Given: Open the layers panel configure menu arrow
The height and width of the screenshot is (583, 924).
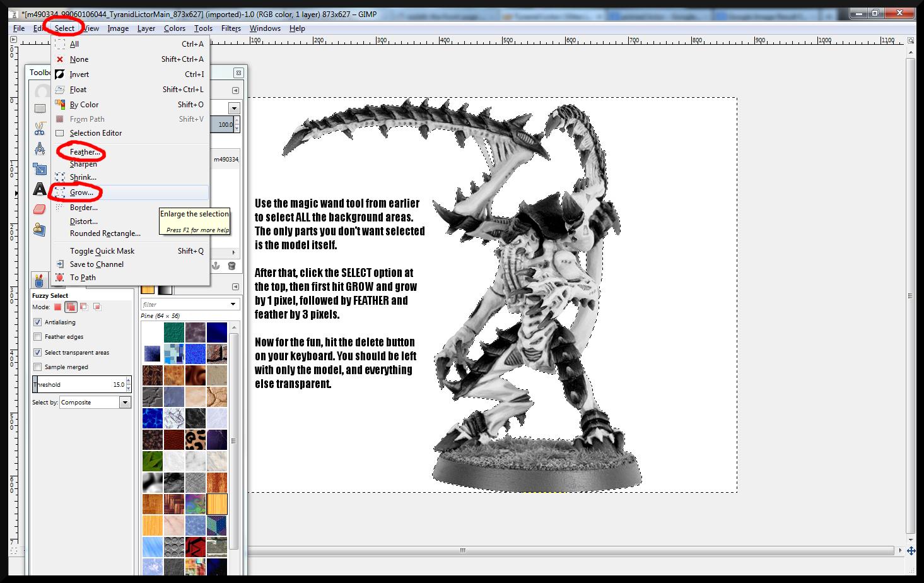Looking at the screenshot, I should [x=235, y=90].
